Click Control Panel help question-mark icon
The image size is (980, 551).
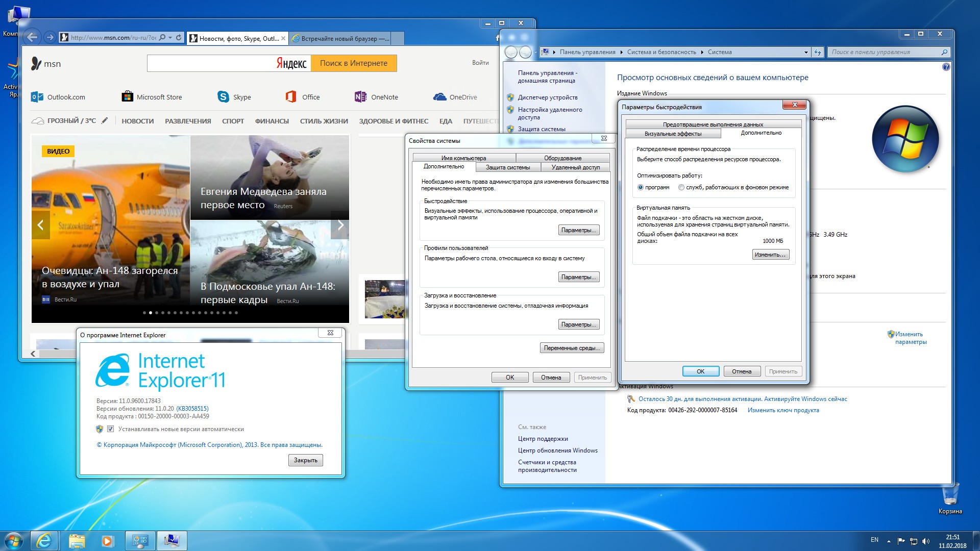pos(946,67)
